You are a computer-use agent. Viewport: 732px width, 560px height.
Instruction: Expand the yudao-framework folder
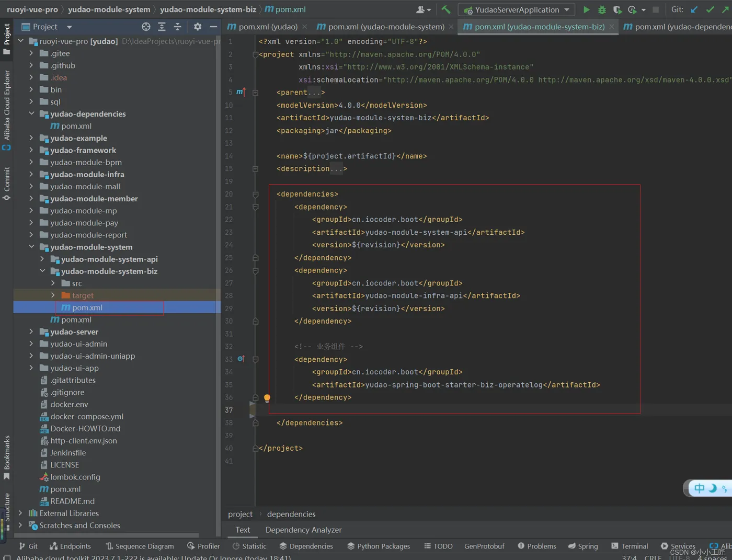pyautogui.click(x=31, y=150)
